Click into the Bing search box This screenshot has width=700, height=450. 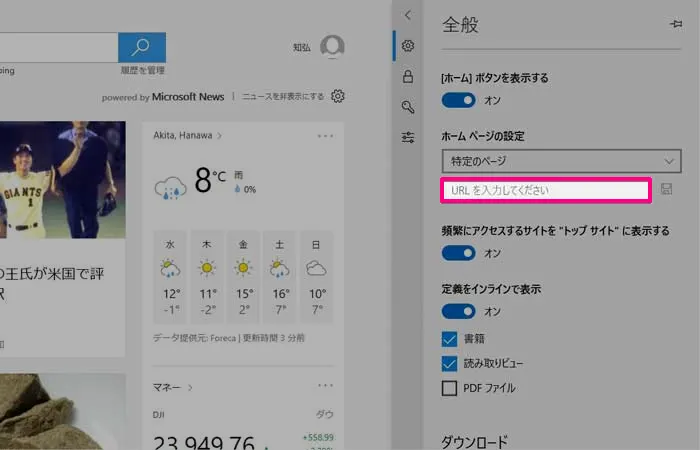[59, 47]
